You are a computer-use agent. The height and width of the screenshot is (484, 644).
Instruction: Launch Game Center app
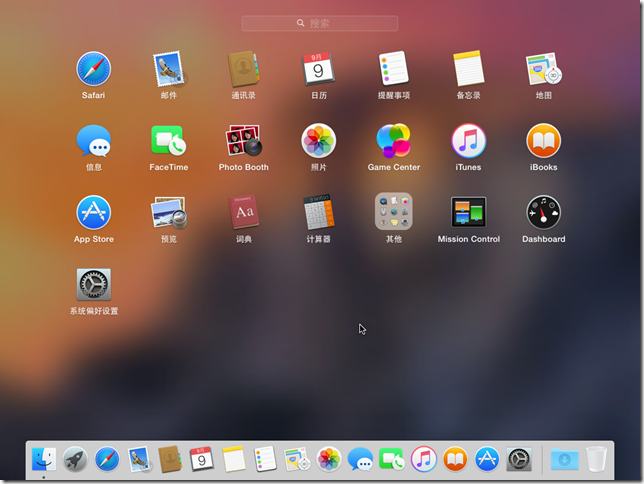pyautogui.click(x=393, y=141)
